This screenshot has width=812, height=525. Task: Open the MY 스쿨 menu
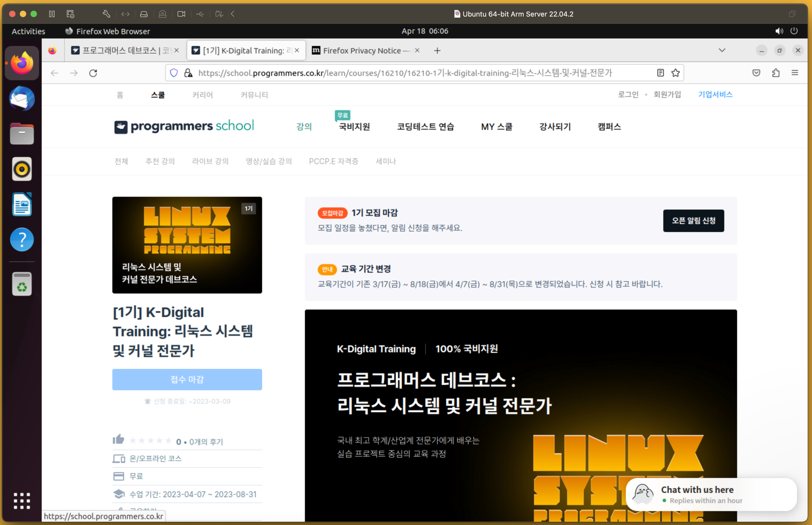(x=497, y=127)
